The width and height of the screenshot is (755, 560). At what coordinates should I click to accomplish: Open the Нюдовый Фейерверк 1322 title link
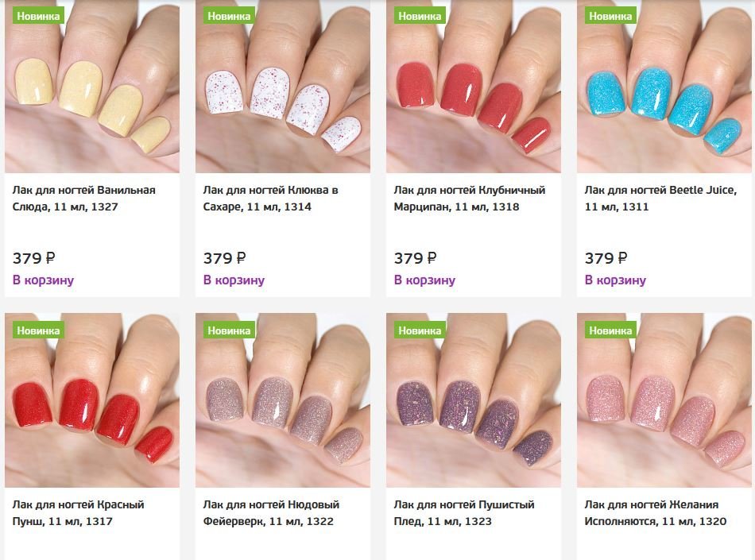point(271,513)
